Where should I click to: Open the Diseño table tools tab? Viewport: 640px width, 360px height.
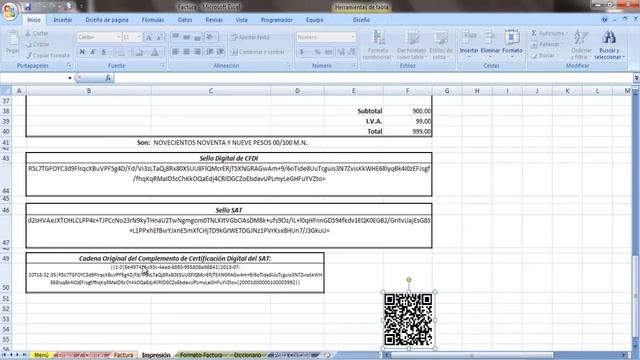pos(361,20)
